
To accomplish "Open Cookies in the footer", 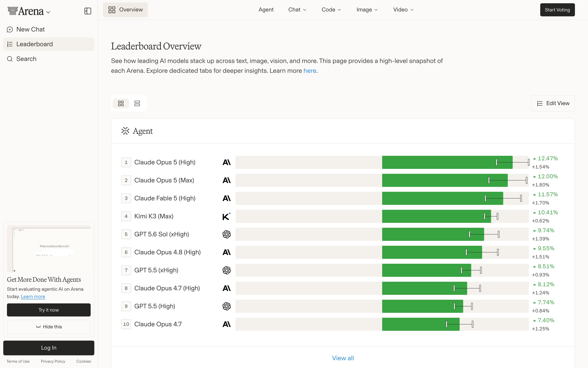I will pyautogui.click(x=84, y=361).
